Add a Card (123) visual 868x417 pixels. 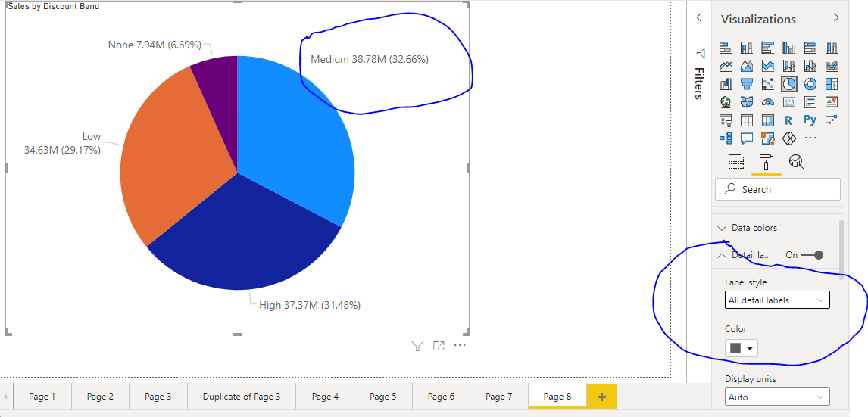coord(788,101)
